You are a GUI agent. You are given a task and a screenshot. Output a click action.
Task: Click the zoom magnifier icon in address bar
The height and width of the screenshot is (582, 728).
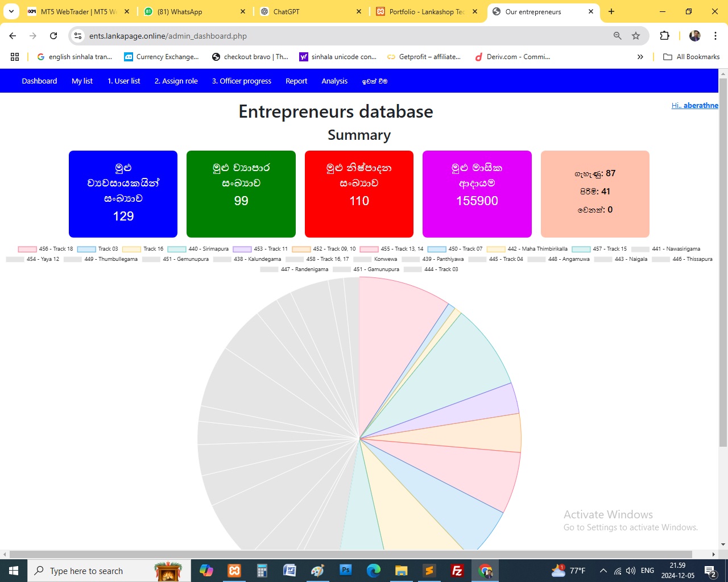point(617,36)
